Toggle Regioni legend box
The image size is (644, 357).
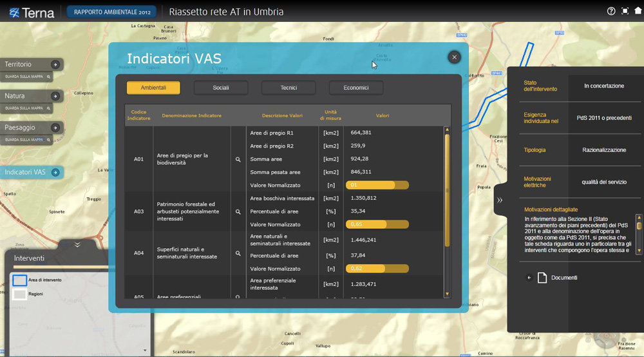click(x=20, y=294)
